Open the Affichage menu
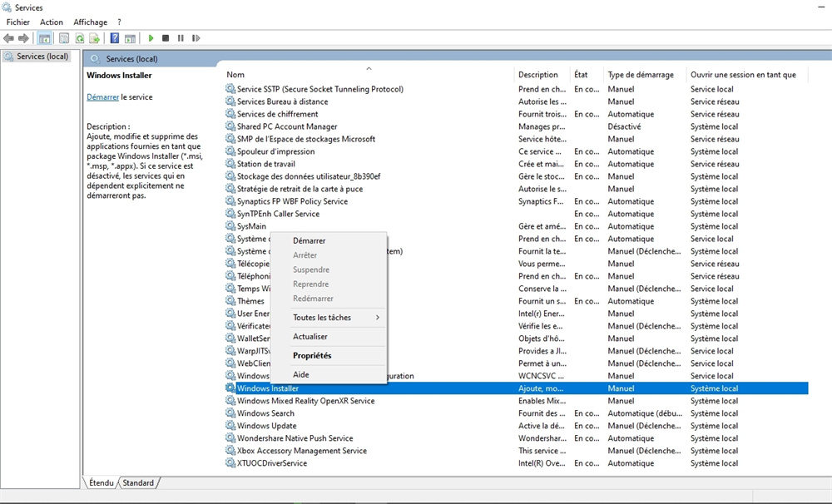Image resolution: width=832 pixels, height=504 pixels. tap(90, 22)
